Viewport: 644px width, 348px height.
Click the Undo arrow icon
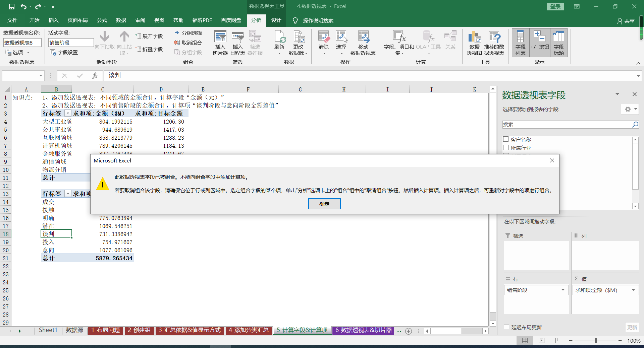point(23,6)
